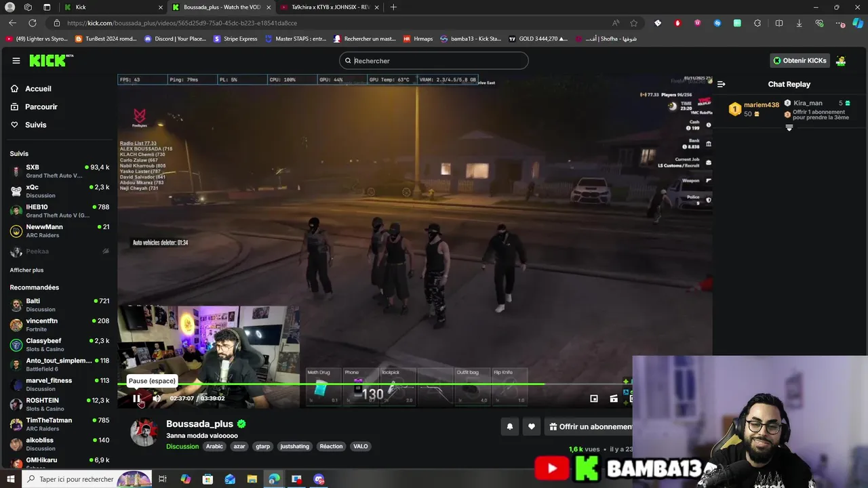868x488 pixels.
Task: Open Windows Start button
Action: click(9, 479)
